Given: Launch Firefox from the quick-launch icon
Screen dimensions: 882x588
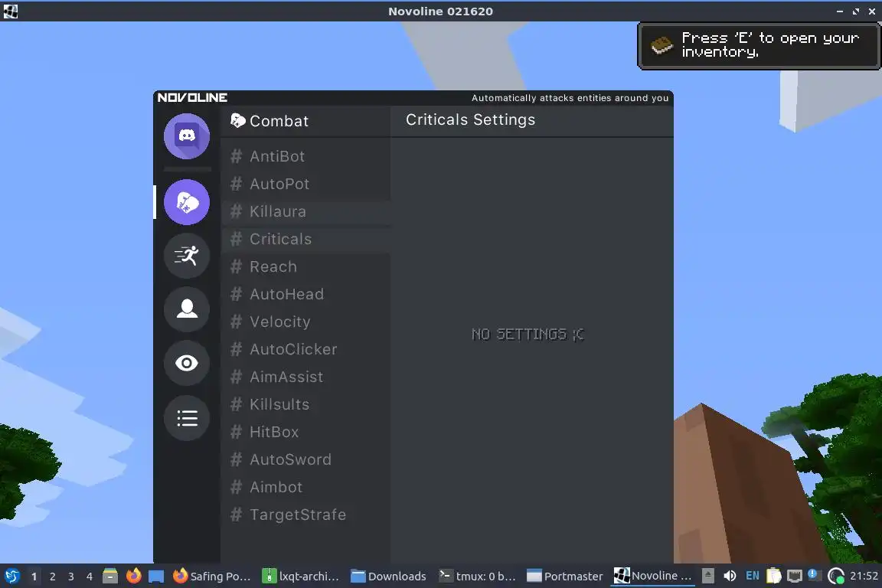Looking at the screenshot, I should [x=133, y=576].
